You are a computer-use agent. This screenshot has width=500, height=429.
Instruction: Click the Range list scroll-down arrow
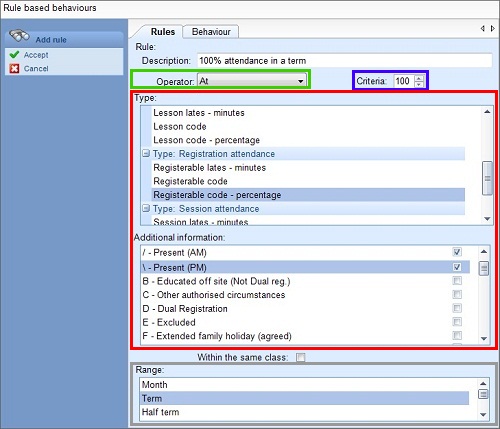point(483,415)
